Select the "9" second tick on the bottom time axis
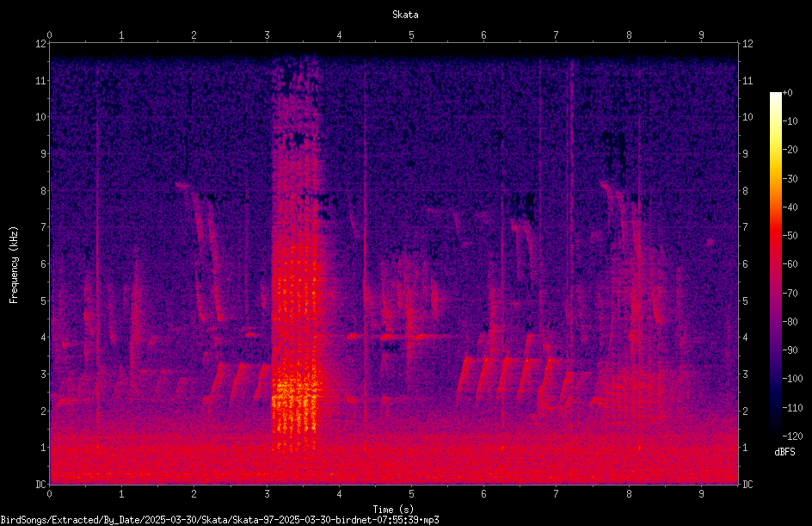Image resolution: width=812 pixels, height=526 pixels. tap(701, 494)
